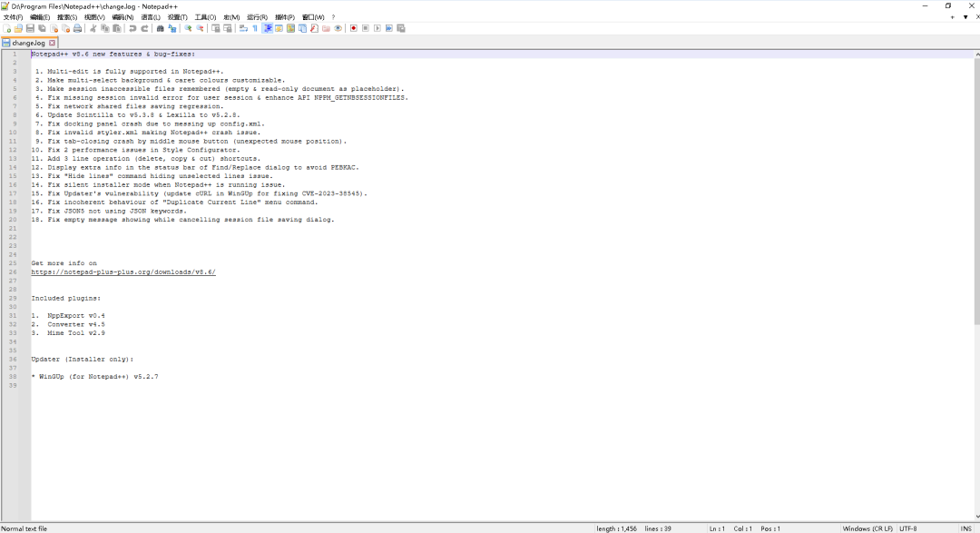
Task: Open the 插件(P) menu
Action: click(x=284, y=17)
